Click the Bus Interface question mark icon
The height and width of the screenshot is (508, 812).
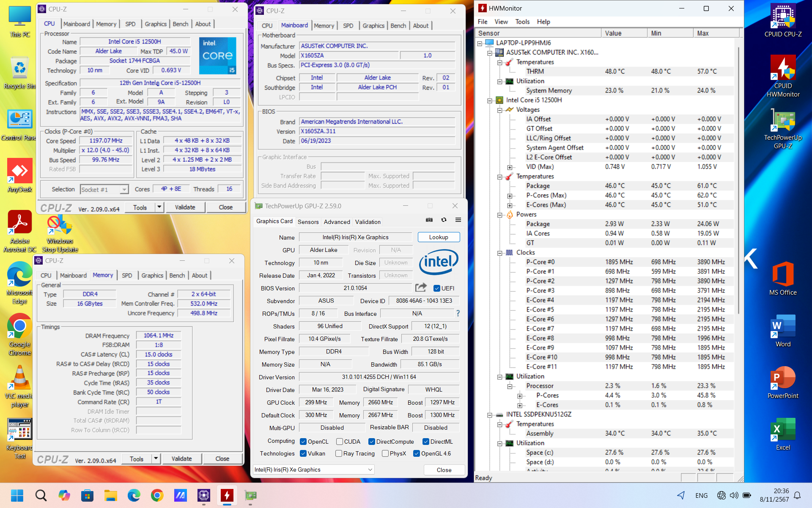[458, 313]
